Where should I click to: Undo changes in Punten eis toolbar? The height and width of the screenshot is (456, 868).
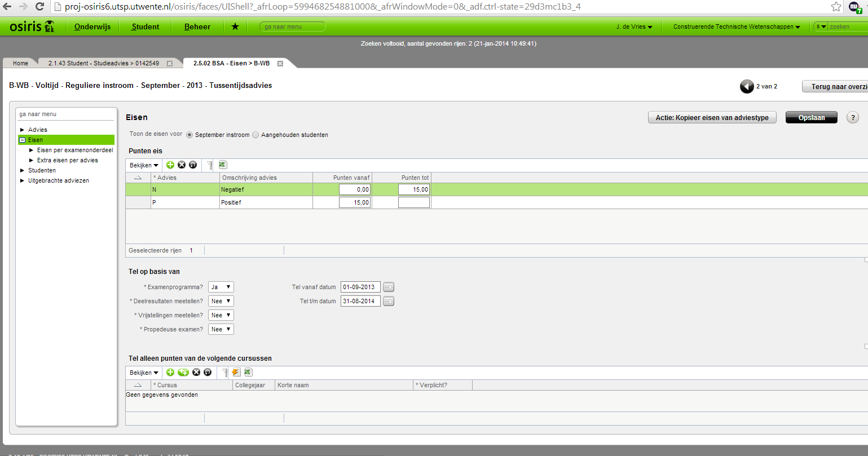pos(193,165)
